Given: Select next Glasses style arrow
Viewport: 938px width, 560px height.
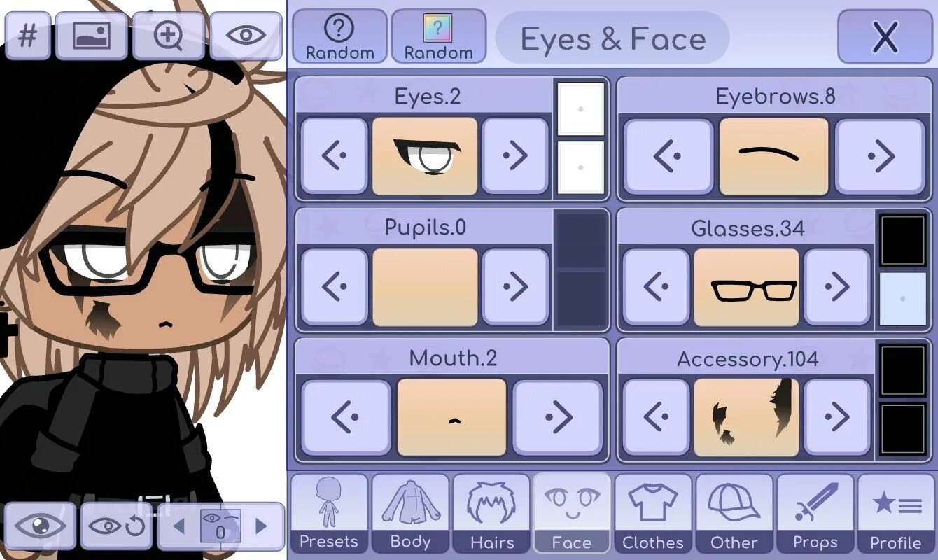Looking at the screenshot, I should [x=837, y=286].
